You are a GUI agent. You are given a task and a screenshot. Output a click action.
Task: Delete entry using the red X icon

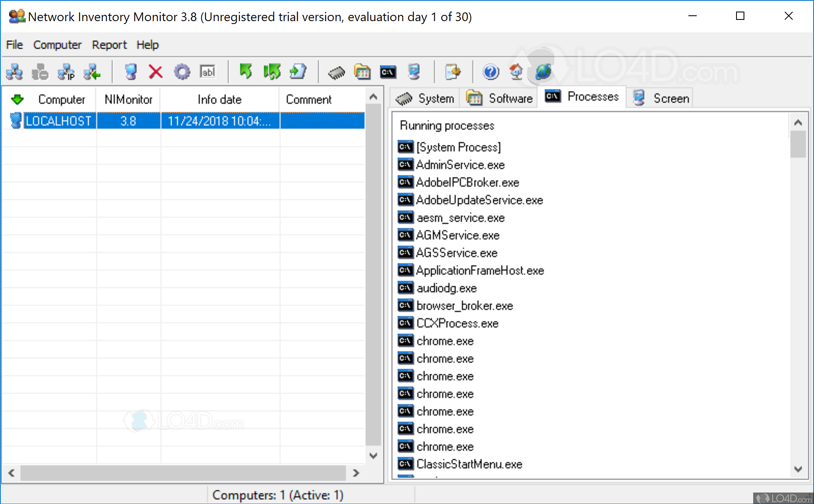tap(155, 72)
